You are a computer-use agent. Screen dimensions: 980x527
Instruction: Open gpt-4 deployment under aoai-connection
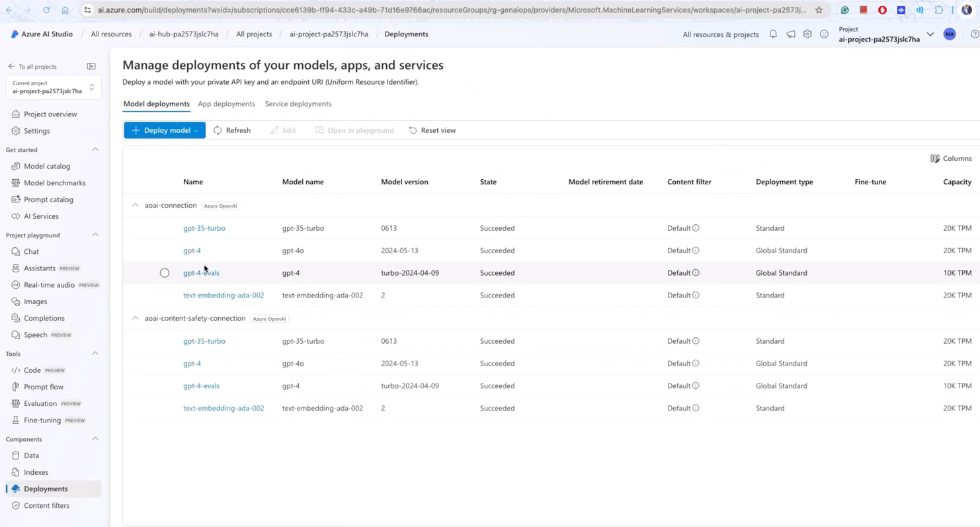tap(192, 251)
